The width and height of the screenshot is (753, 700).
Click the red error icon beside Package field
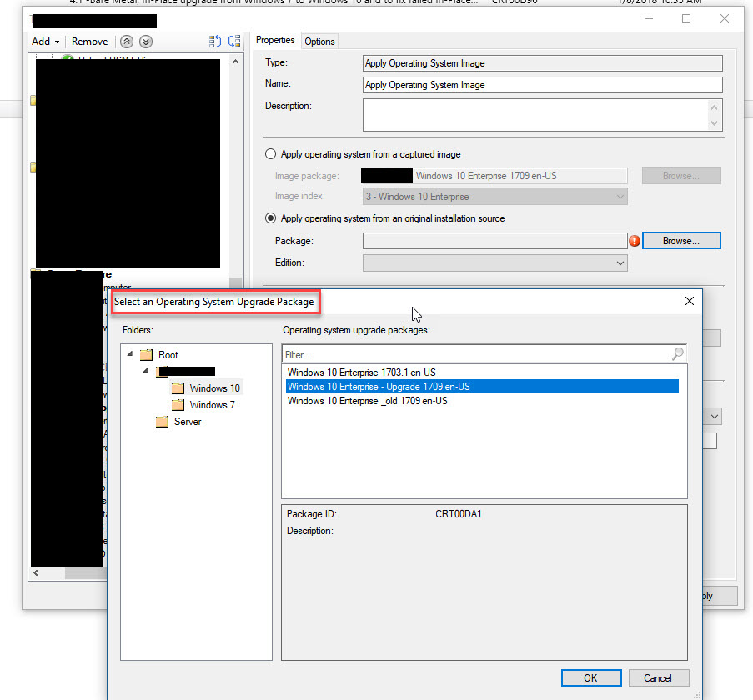click(x=635, y=241)
